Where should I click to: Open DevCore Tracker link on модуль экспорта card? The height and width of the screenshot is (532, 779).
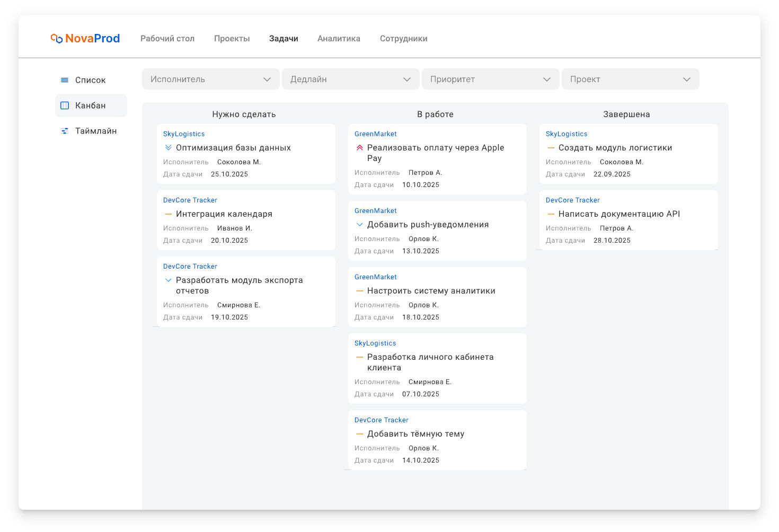click(190, 267)
